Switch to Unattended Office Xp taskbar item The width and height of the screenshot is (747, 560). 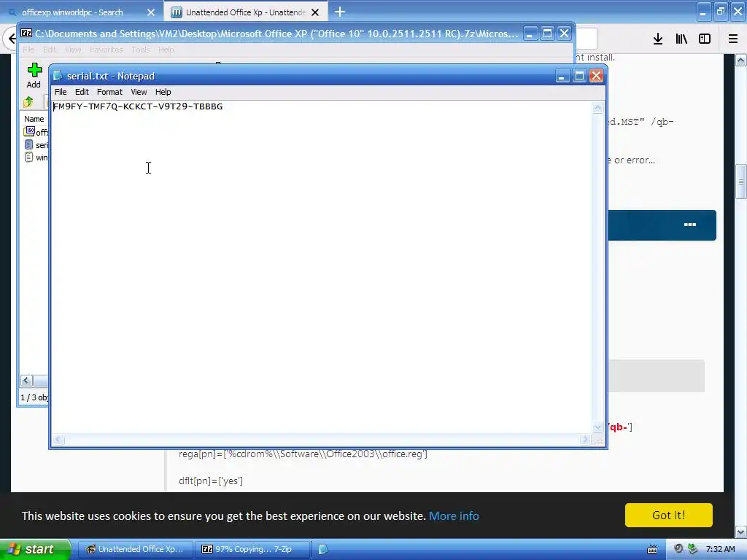tap(135, 549)
